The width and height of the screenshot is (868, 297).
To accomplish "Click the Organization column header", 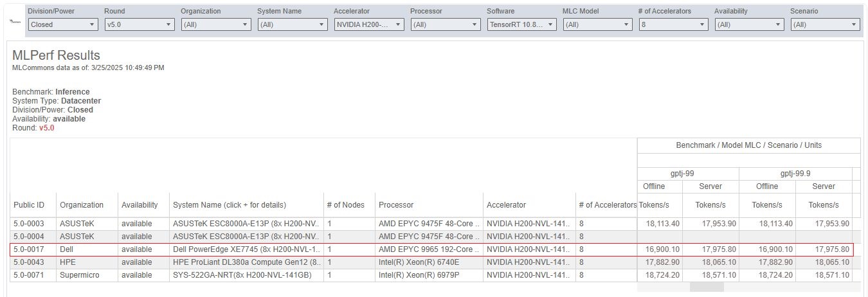I will pos(82,205).
